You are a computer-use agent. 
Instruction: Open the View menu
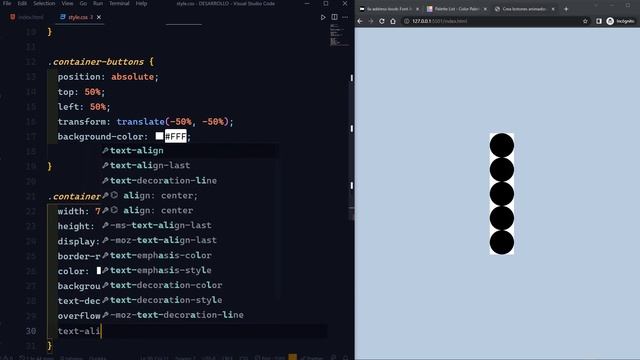pyautogui.click(x=67, y=3)
